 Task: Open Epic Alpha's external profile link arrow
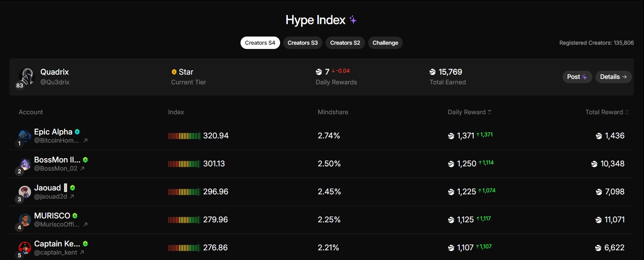click(x=85, y=141)
